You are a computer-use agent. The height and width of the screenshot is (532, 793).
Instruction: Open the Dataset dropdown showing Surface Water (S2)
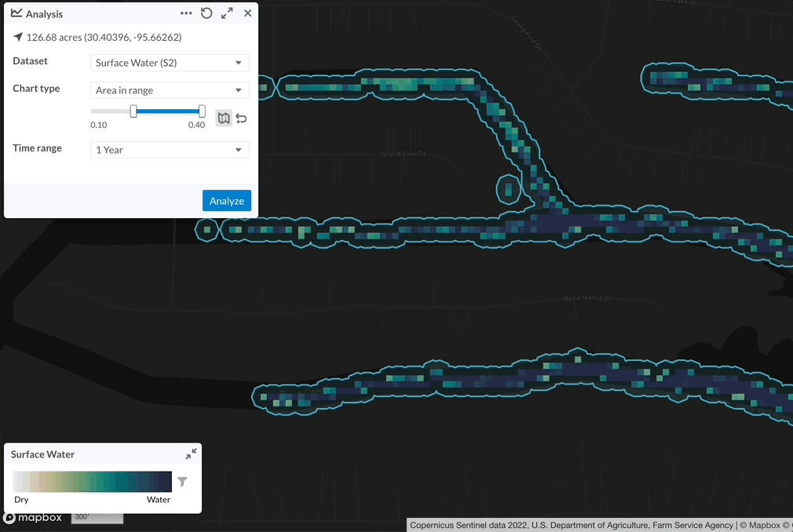click(170, 63)
